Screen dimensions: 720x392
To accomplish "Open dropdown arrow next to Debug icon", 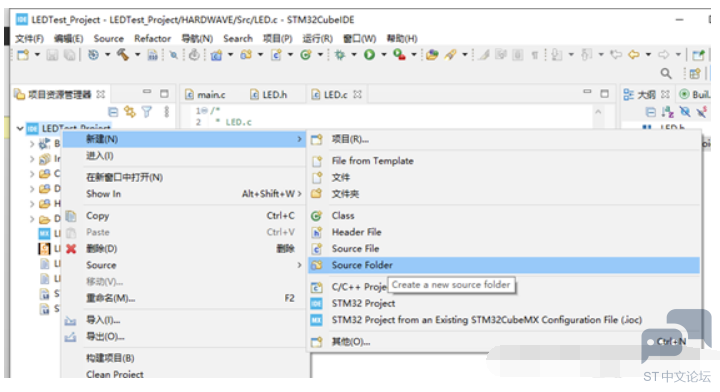I will [354, 55].
